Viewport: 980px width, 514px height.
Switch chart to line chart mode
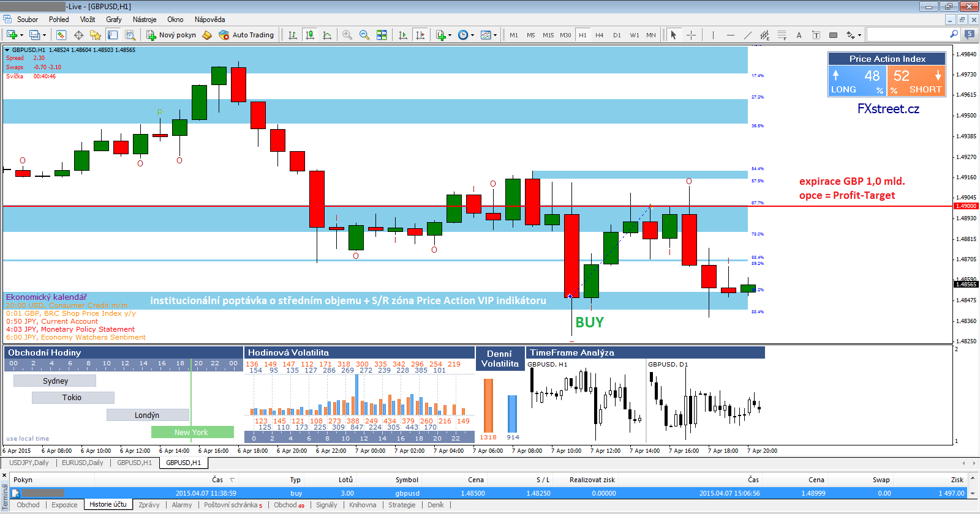[x=327, y=35]
